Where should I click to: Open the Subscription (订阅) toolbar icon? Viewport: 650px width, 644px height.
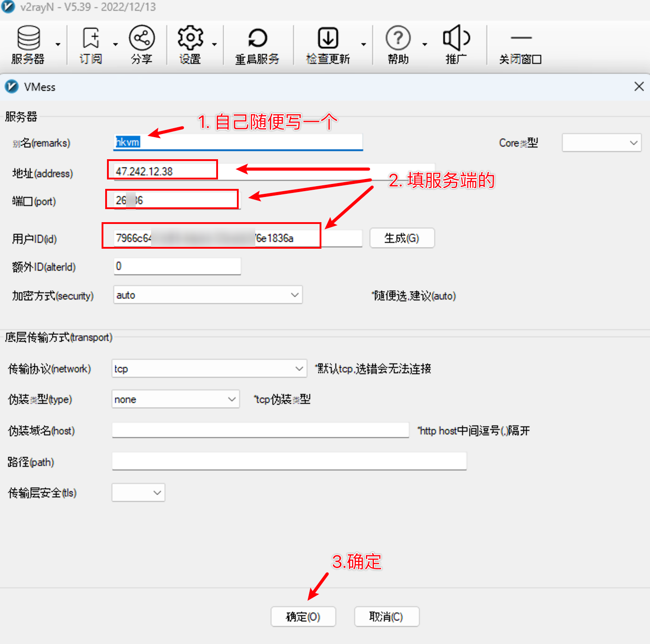91,45
